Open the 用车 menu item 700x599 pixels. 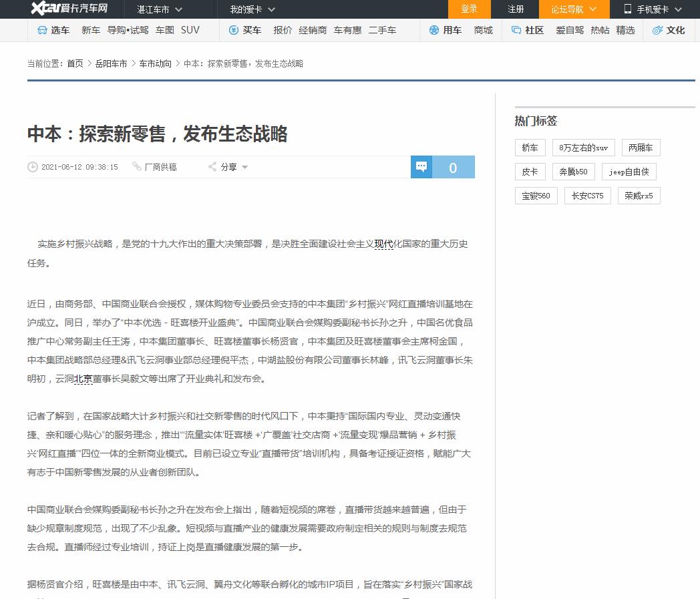(x=452, y=30)
